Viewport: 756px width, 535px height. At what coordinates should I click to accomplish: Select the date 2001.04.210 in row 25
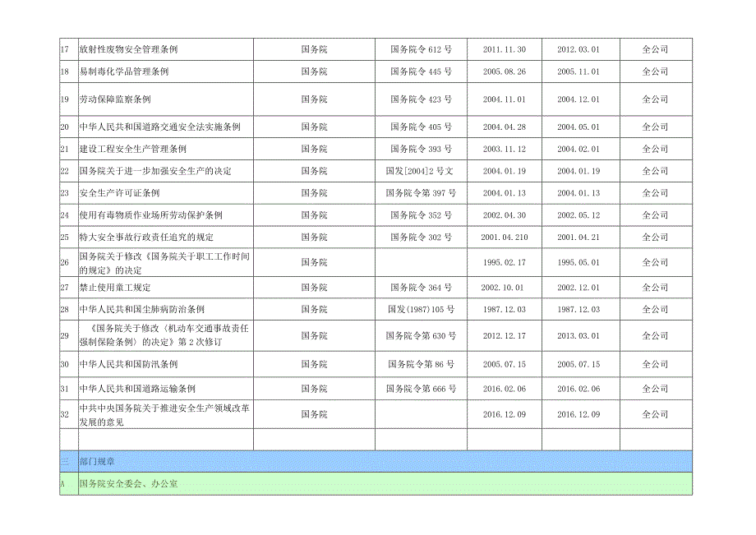(504, 238)
